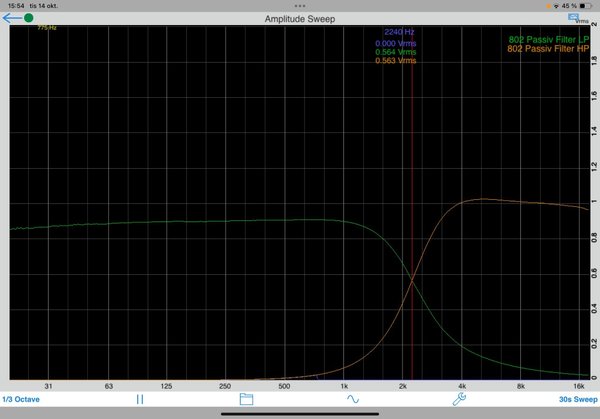600x419 pixels.
Task: Tap the Vrms units icon
Action: pos(577,18)
